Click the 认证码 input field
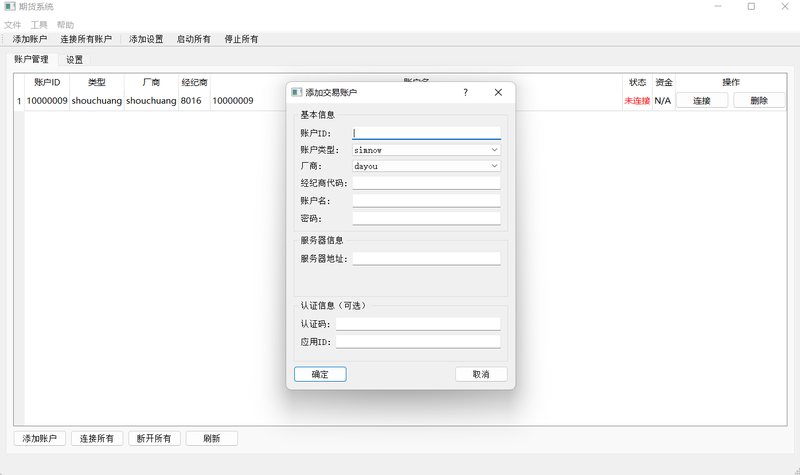This screenshot has width=800, height=475. point(418,324)
